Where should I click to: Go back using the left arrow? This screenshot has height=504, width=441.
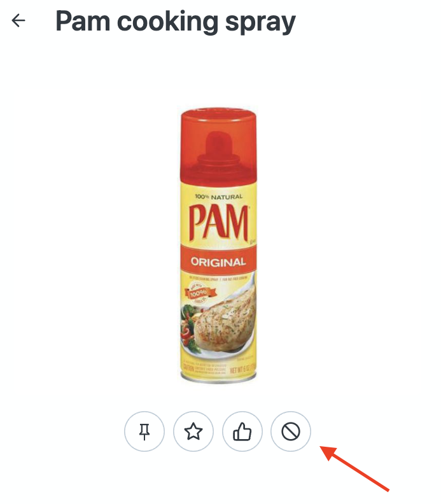18,20
